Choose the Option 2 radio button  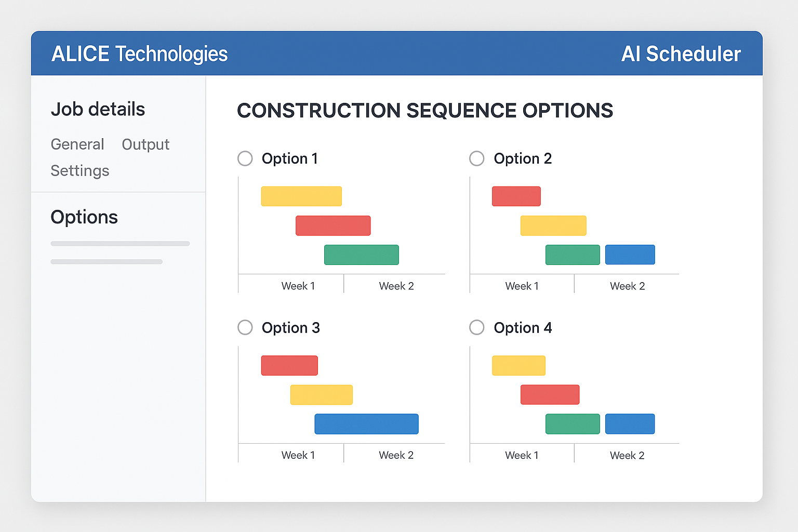tap(477, 158)
